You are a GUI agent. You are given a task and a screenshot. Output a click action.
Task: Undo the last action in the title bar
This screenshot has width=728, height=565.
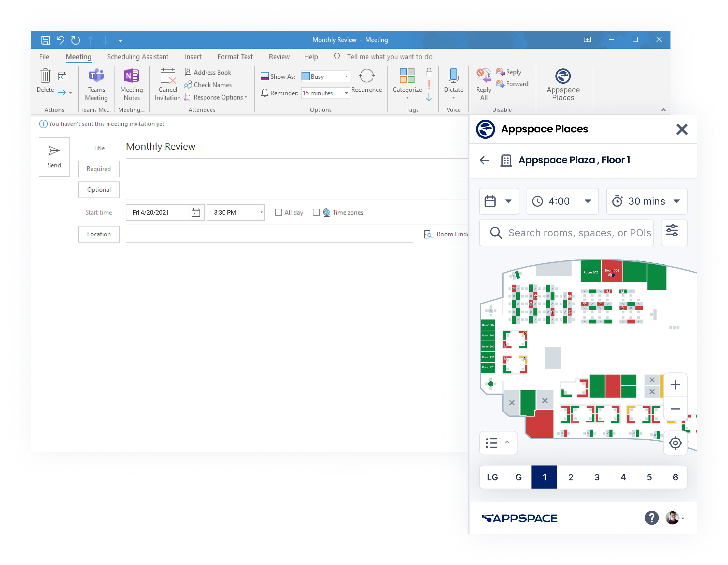point(60,40)
